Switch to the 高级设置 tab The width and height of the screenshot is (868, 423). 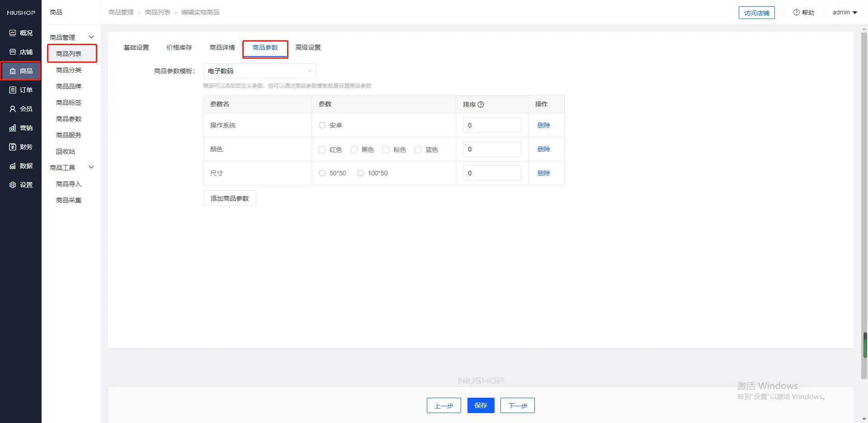308,47
